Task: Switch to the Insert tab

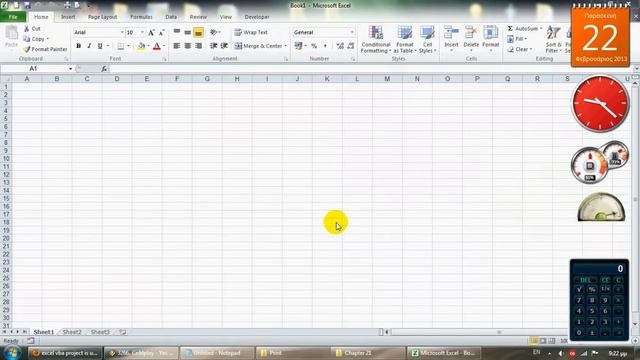Action: click(68, 17)
